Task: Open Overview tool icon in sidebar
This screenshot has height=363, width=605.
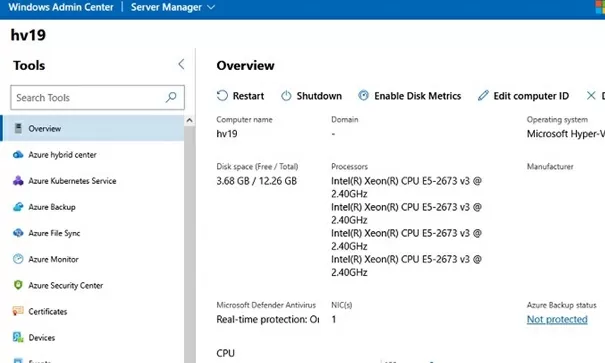Action: 18,128
